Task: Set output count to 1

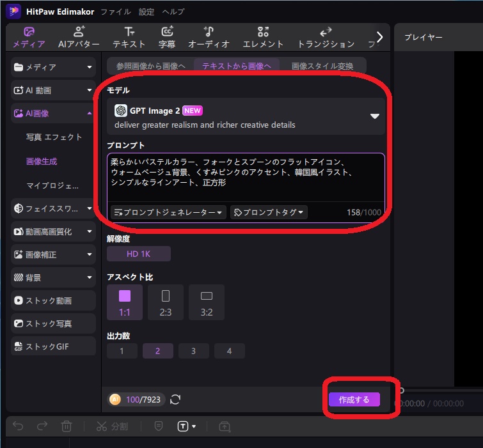Action: pyautogui.click(x=122, y=351)
